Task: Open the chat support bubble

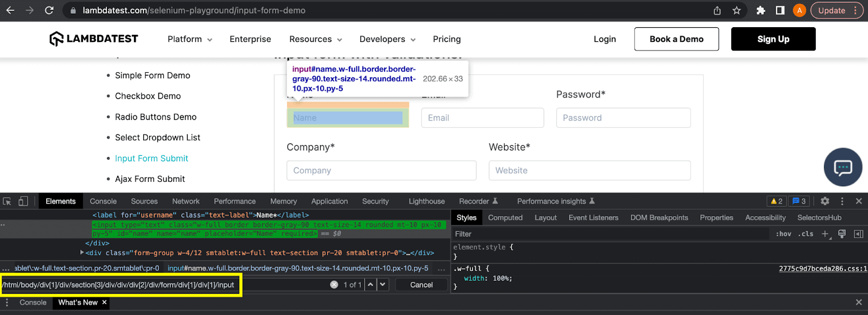Action: tap(843, 167)
